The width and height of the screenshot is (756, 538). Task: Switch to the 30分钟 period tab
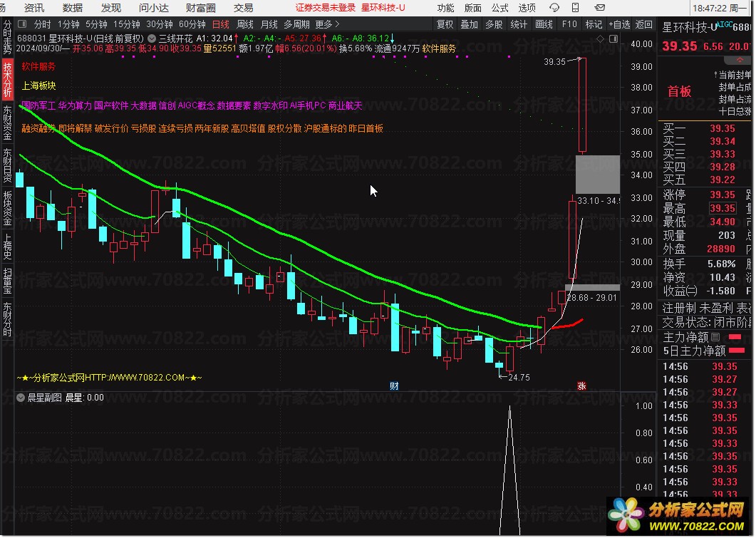[160, 24]
